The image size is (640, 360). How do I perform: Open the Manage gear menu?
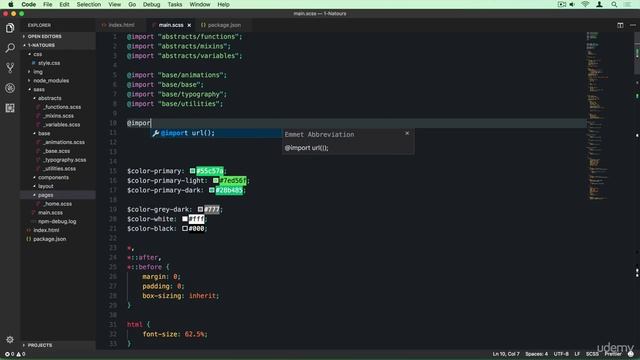[x=10, y=339]
